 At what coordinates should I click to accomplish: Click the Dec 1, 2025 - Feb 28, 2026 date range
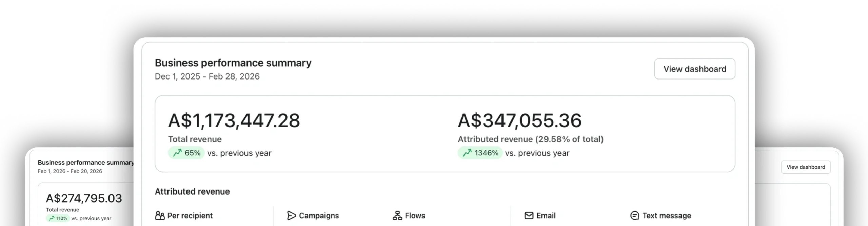[207, 76]
